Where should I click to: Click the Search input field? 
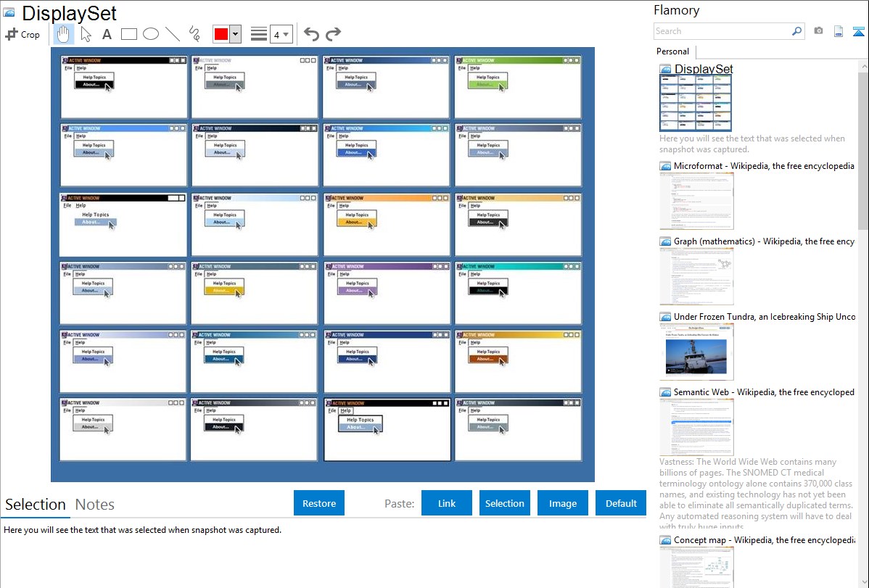point(722,31)
